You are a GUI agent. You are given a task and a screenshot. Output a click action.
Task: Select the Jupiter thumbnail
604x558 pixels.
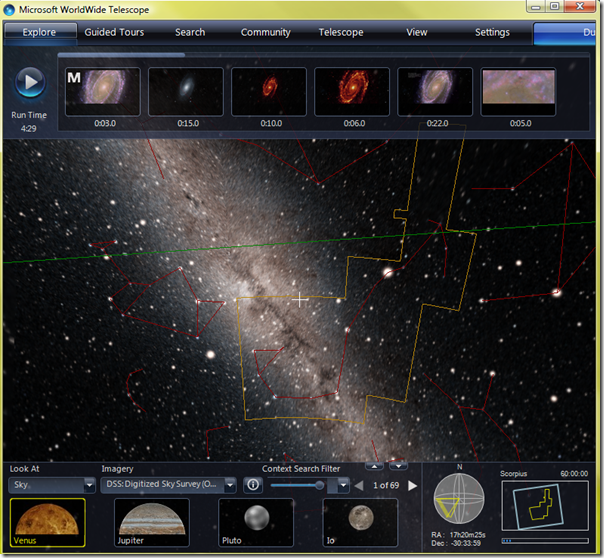click(x=152, y=523)
